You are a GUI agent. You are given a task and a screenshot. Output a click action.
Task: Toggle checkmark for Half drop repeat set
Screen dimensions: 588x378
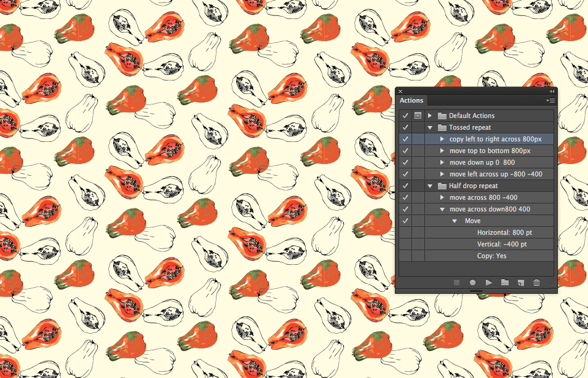405,186
